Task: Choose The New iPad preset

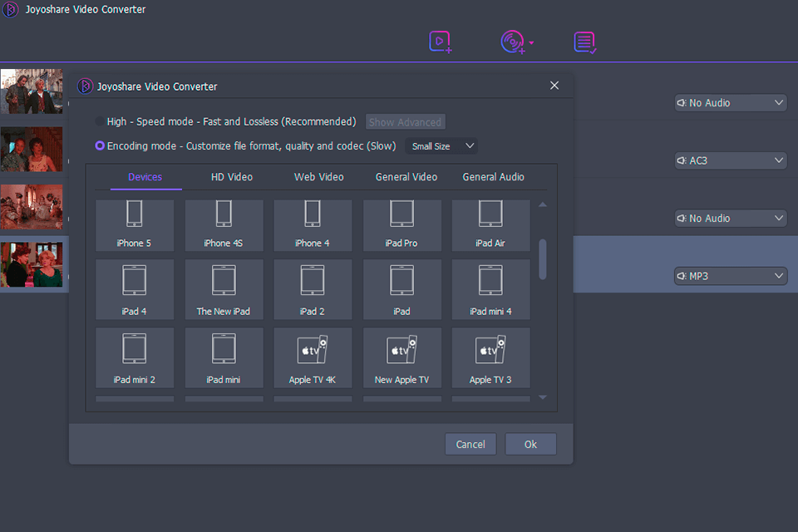Action: pos(224,288)
